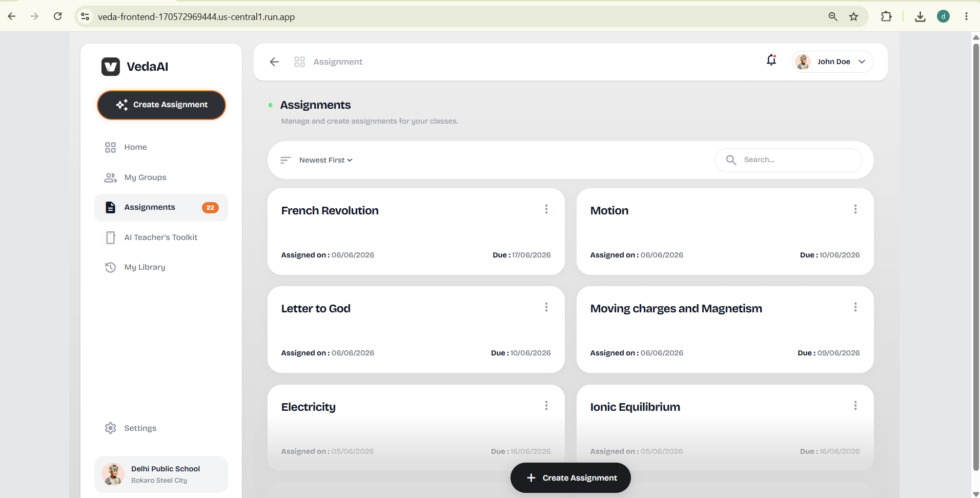Click the grid icon next to Assignment title
This screenshot has width=980, height=498.
pyautogui.click(x=300, y=62)
